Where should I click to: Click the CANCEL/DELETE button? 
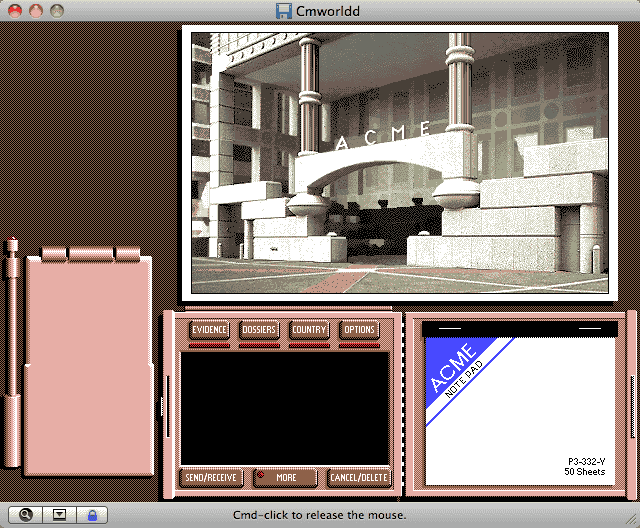359,477
